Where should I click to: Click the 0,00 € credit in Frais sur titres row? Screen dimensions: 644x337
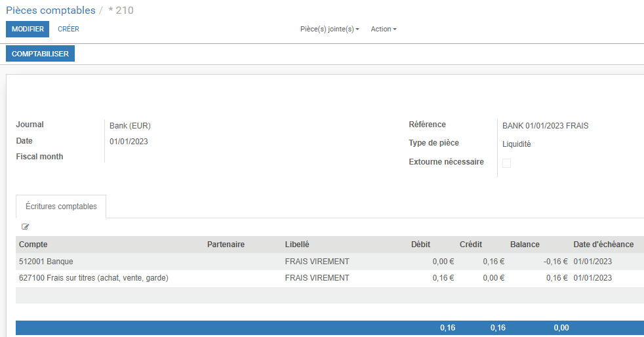pos(494,278)
